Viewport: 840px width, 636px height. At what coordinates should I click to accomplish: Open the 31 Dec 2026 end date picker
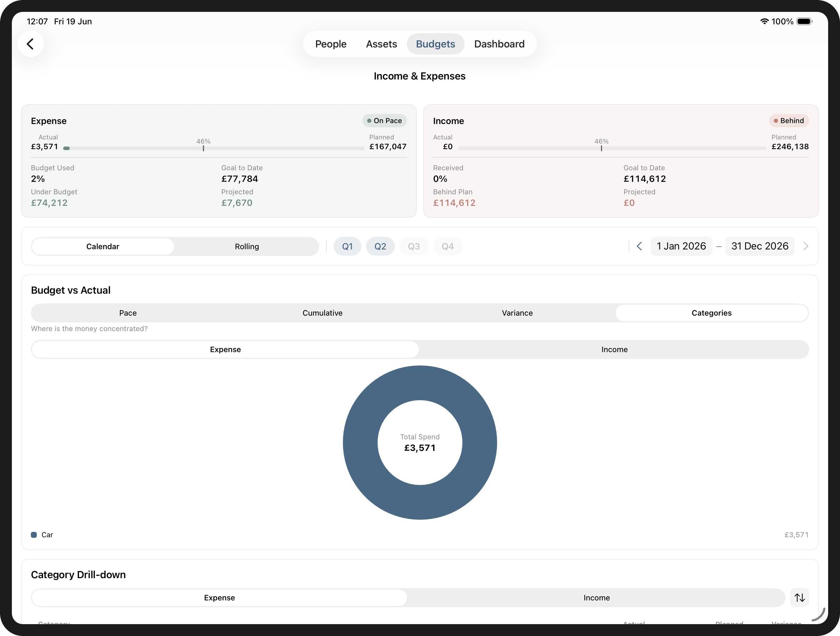point(760,246)
